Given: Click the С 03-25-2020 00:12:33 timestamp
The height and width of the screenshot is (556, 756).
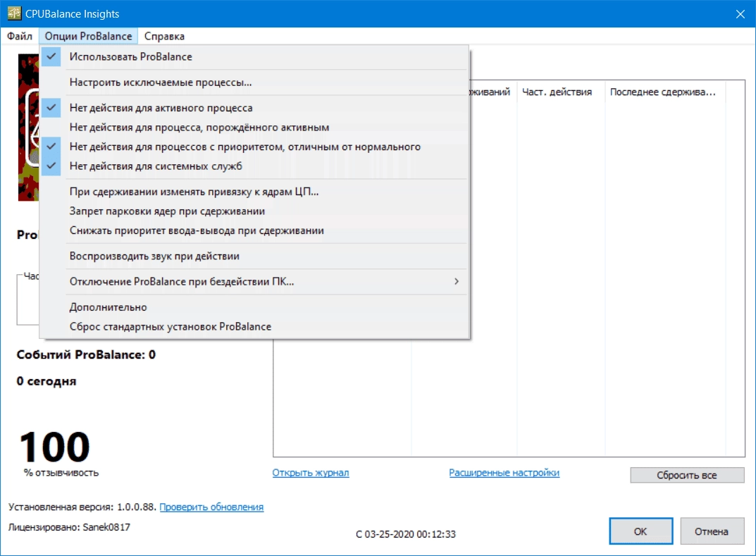Looking at the screenshot, I should click(406, 534).
